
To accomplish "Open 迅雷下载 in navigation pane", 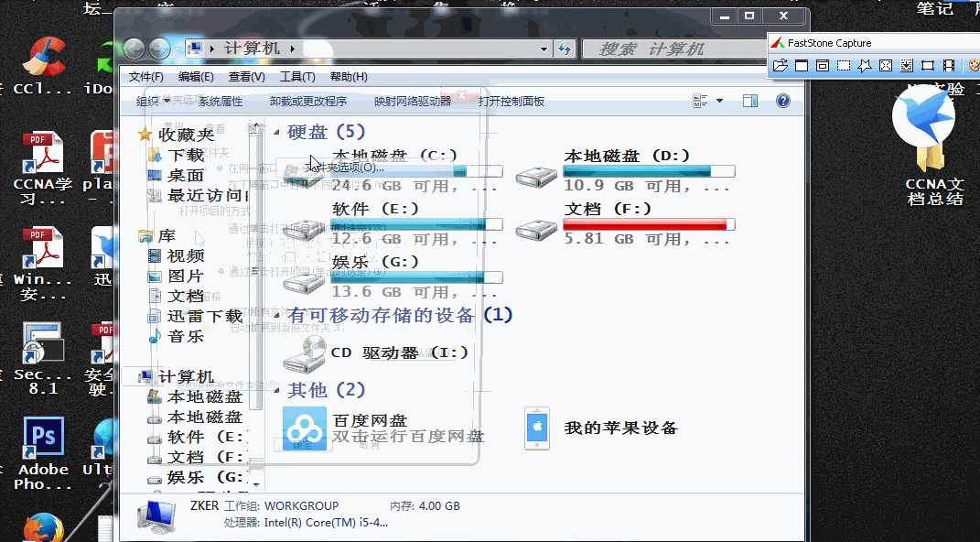I will click(x=204, y=317).
